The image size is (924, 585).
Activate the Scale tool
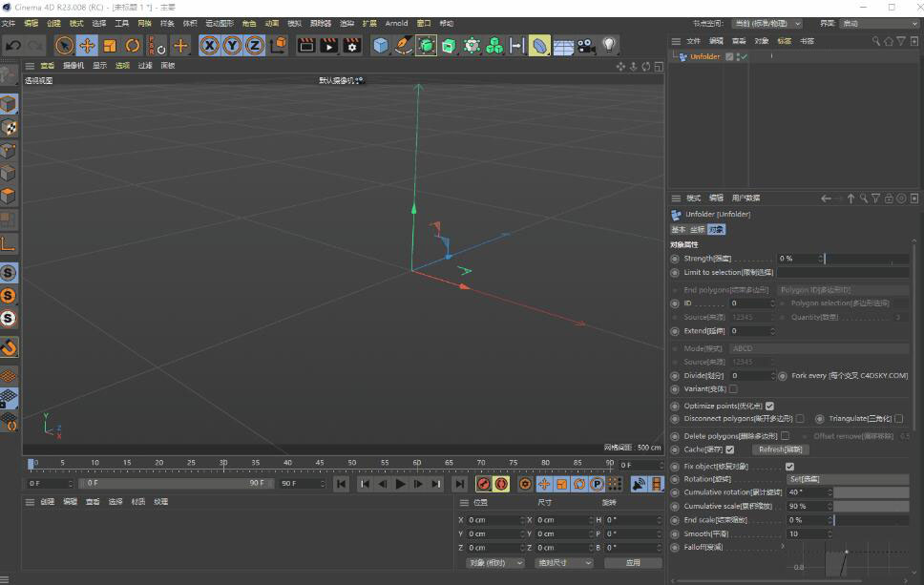[x=110, y=46]
